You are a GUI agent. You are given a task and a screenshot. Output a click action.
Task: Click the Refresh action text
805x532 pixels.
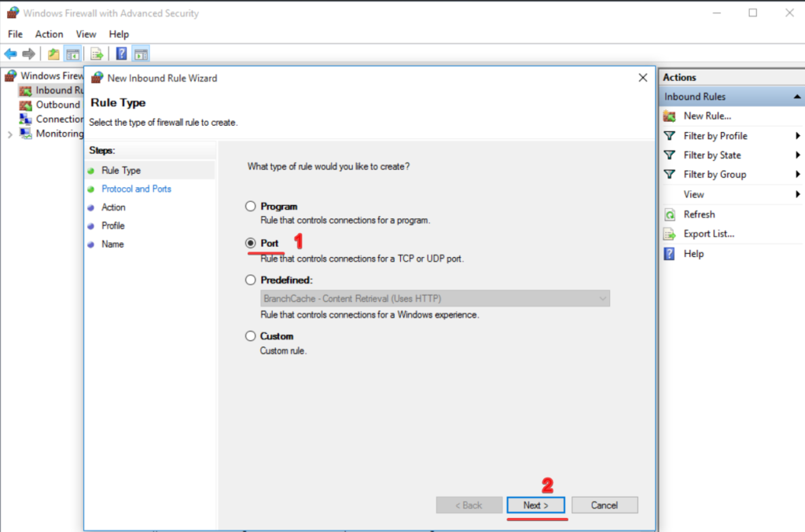(699, 215)
